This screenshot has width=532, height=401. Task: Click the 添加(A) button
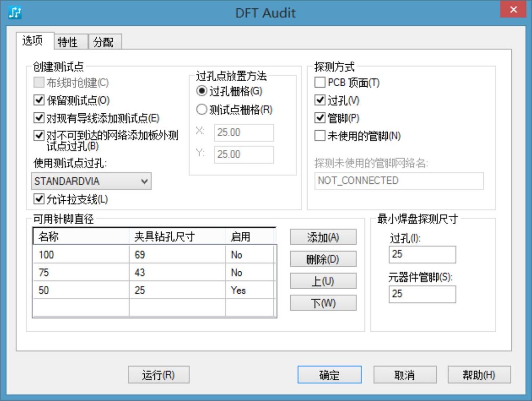323,237
